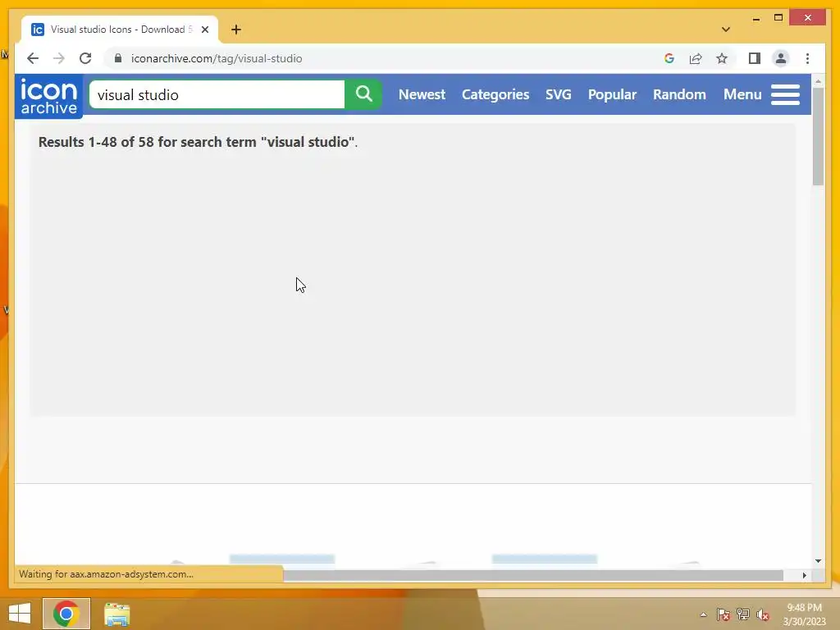Viewport: 840px width, 630px height.
Task: Open the hamburger Menu icon
Action: (785, 95)
